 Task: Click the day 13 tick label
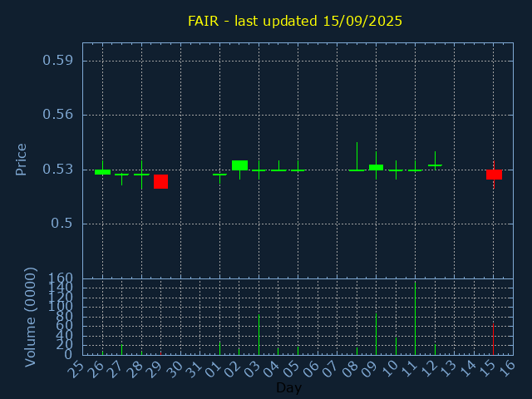pyautogui.click(x=447, y=369)
